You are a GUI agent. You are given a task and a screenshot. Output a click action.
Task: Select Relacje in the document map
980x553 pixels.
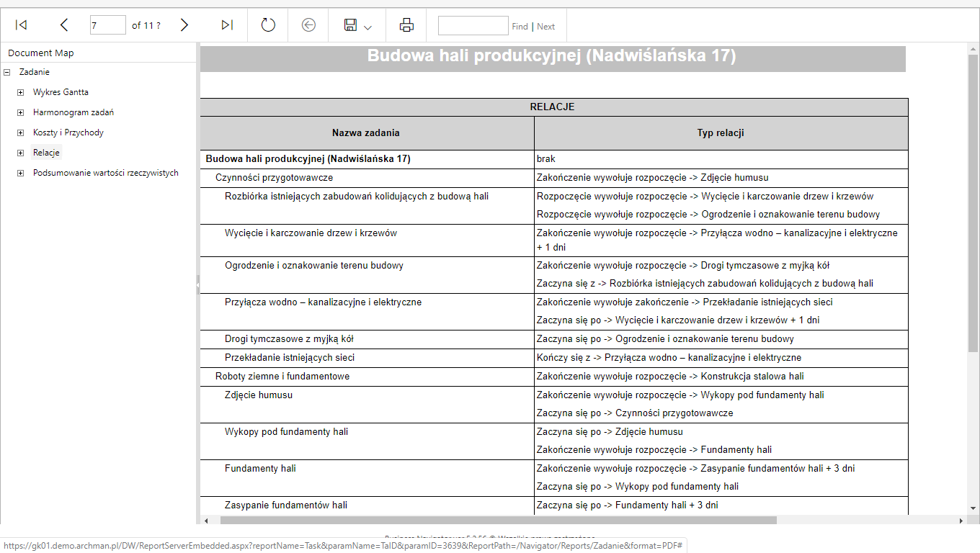46,153
